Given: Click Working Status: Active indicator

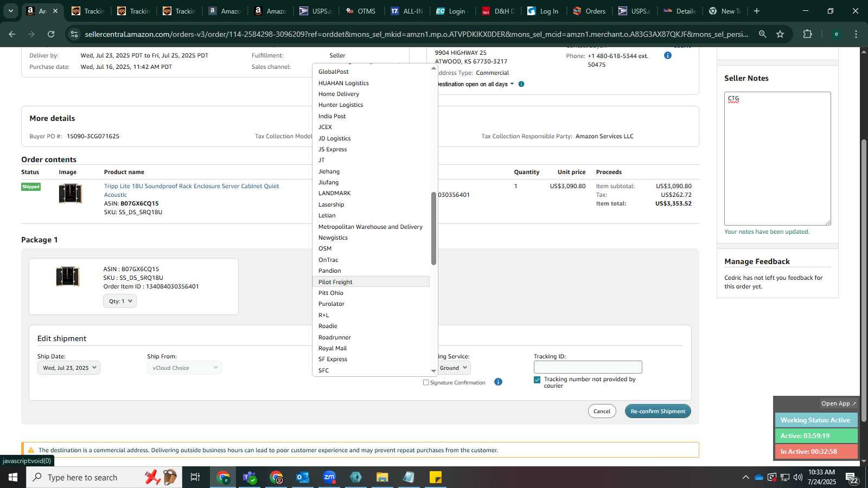Looking at the screenshot, I should (816, 420).
